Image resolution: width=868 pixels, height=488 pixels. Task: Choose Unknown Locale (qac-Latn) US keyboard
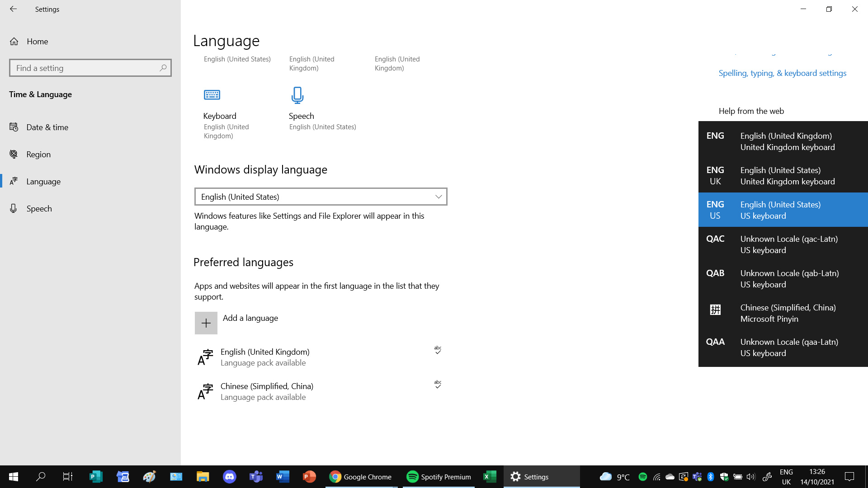[783, 244]
